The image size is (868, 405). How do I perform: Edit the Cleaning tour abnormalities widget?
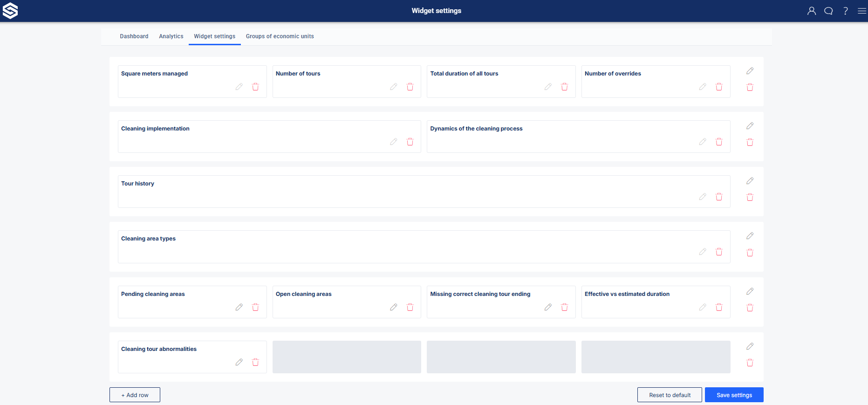pyautogui.click(x=239, y=362)
